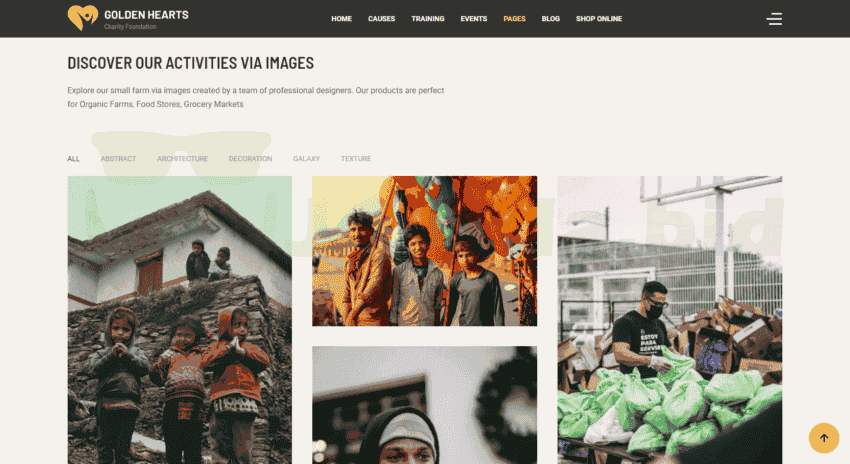This screenshot has height=464, width=850.
Task: Open the masked volunteer with green bags photo
Action: pos(670,320)
